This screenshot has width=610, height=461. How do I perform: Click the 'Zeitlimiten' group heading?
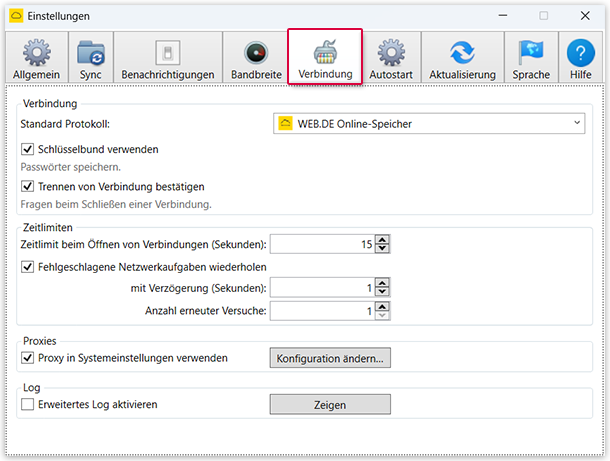(x=47, y=227)
